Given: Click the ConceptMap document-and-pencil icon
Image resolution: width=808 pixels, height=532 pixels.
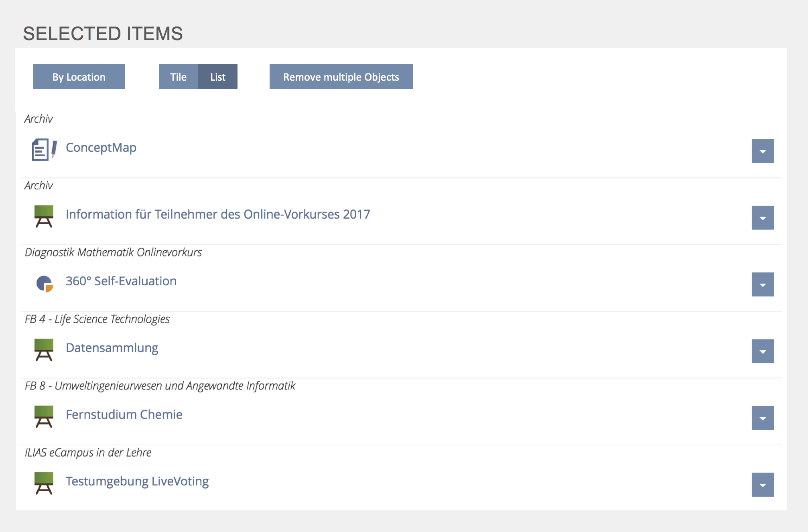Looking at the screenshot, I should [x=44, y=149].
